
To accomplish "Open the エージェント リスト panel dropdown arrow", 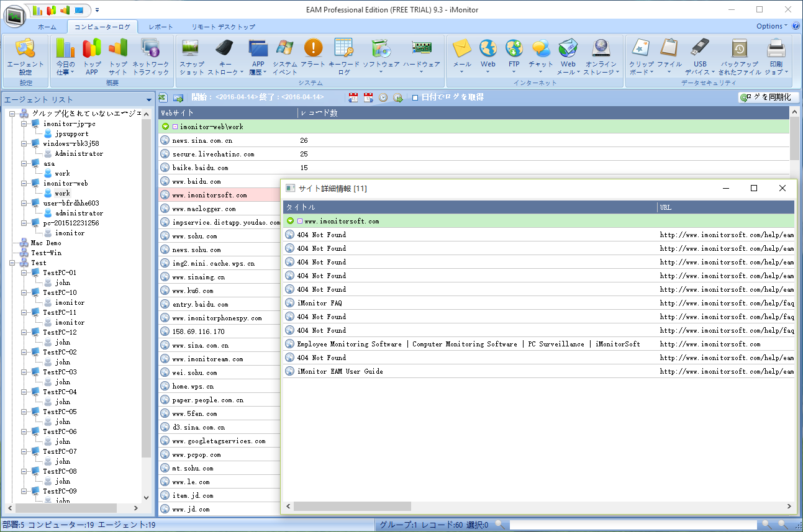I will point(149,100).
